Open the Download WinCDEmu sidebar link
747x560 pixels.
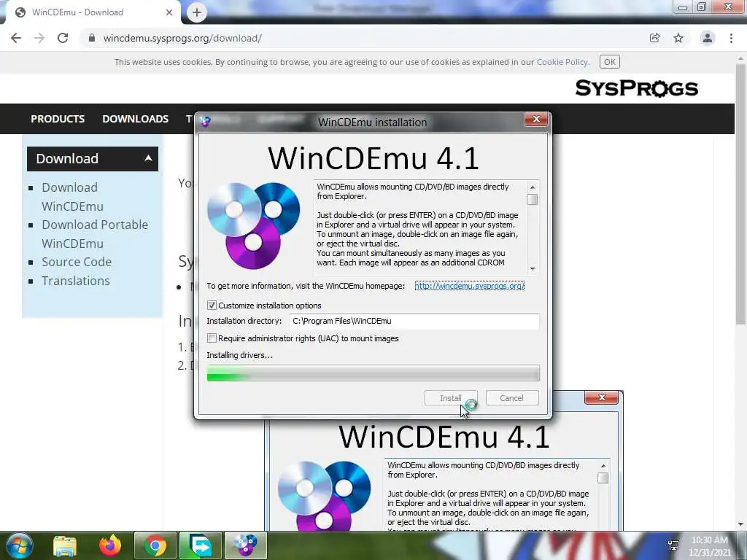[x=72, y=197]
